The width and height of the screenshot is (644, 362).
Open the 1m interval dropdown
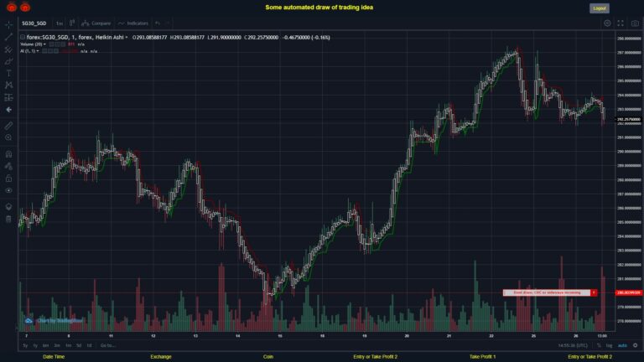pyautogui.click(x=60, y=23)
